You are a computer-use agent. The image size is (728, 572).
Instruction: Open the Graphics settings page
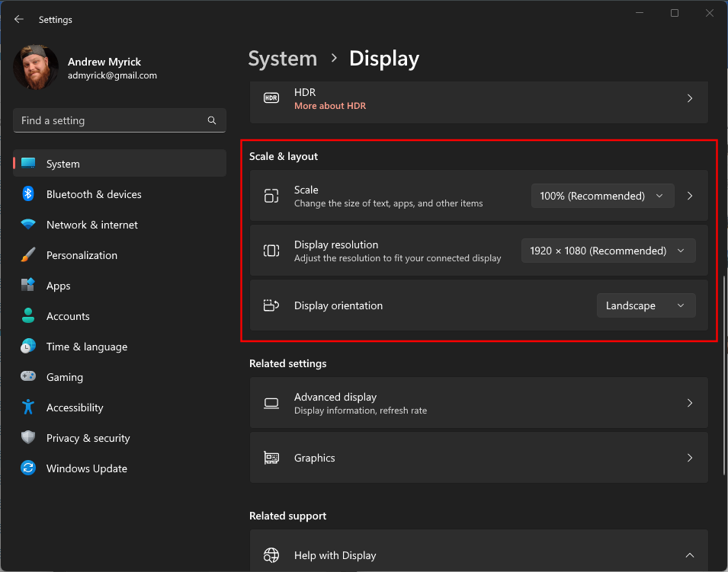478,458
